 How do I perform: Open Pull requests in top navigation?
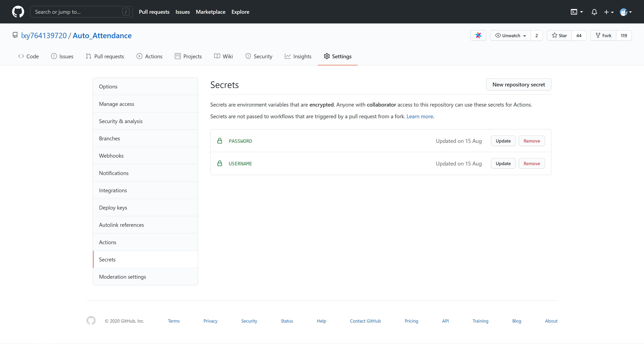click(x=154, y=12)
